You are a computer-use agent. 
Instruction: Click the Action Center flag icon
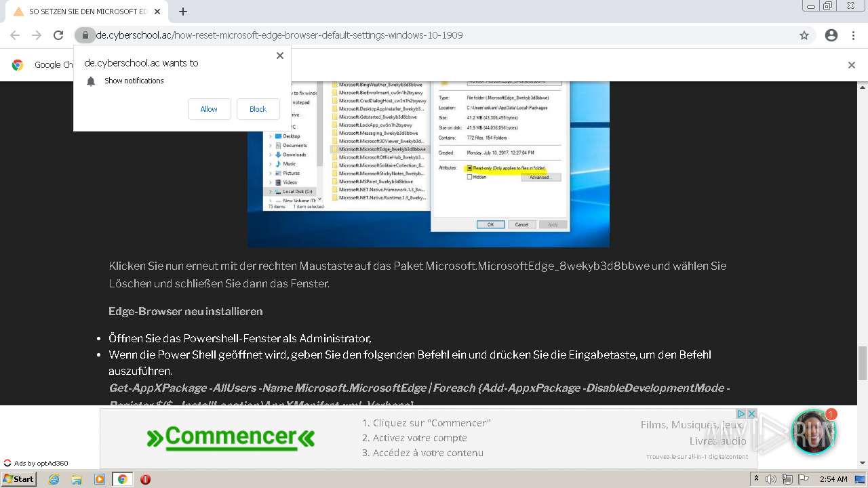pyautogui.click(x=803, y=479)
